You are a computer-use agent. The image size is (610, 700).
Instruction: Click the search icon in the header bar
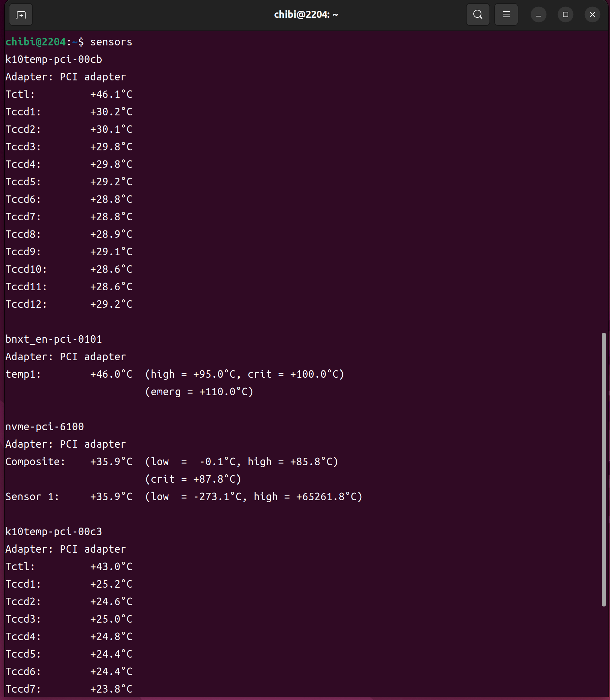coord(478,14)
